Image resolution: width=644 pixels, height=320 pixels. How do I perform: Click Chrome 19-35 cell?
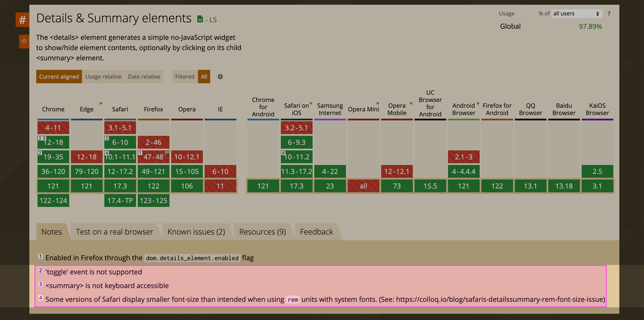click(x=53, y=157)
